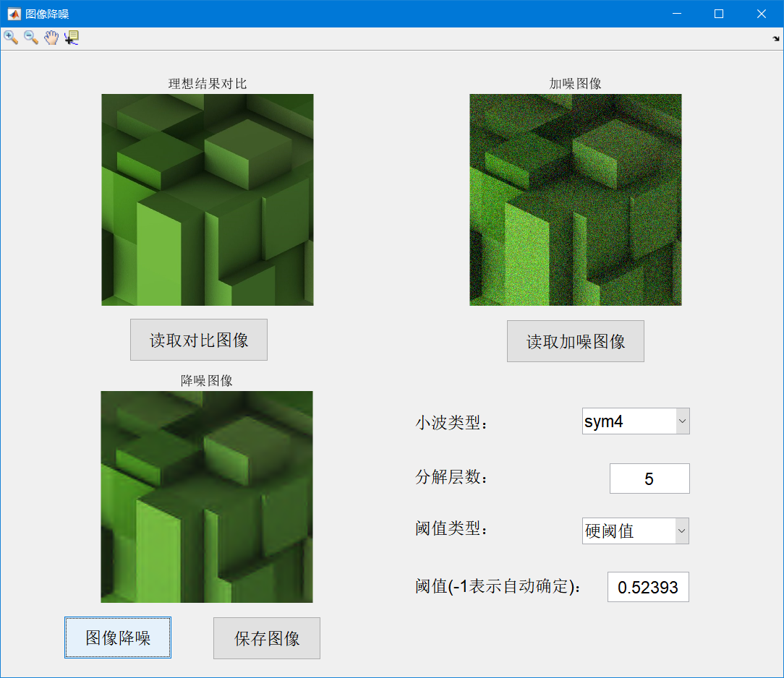Activate the Pan hand tool
Screen dimensions: 784x678
(x=51, y=38)
